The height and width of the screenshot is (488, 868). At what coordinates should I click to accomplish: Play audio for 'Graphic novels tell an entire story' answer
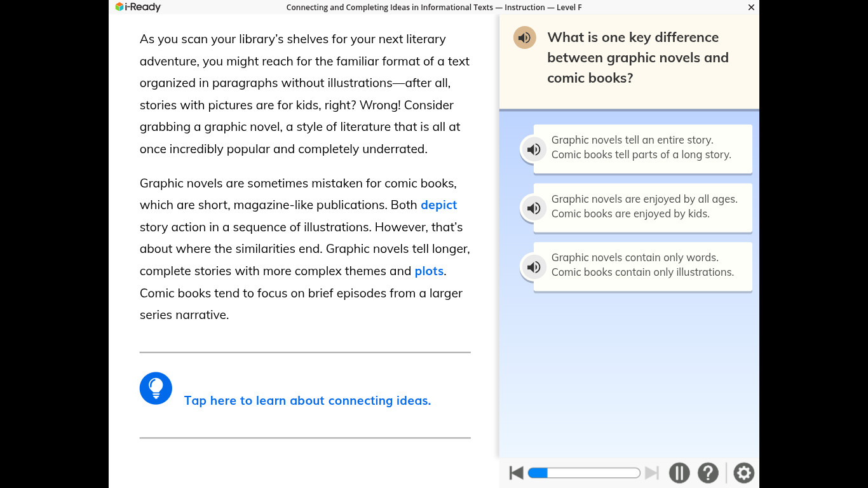(534, 149)
